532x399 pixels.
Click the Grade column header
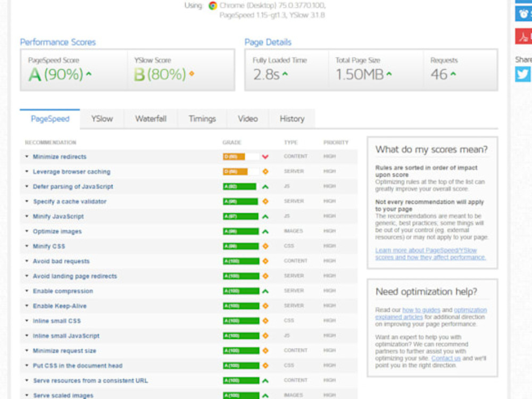[x=232, y=143]
